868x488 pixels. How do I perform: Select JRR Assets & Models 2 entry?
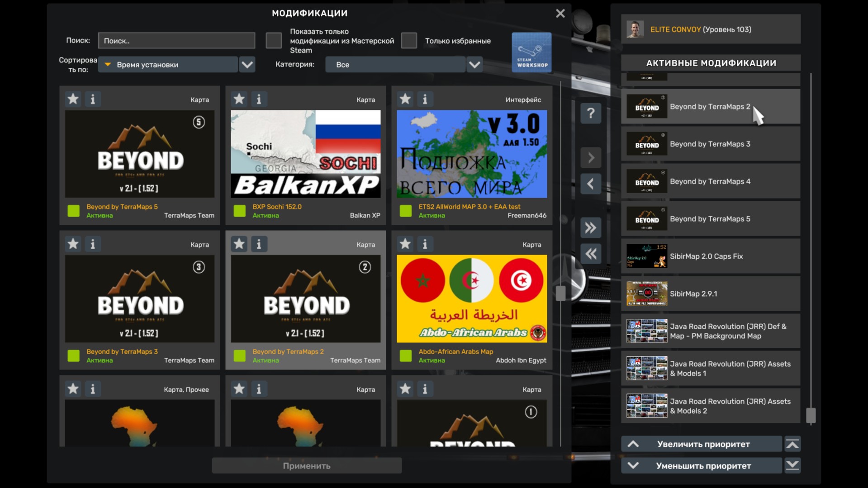coord(711,406)
